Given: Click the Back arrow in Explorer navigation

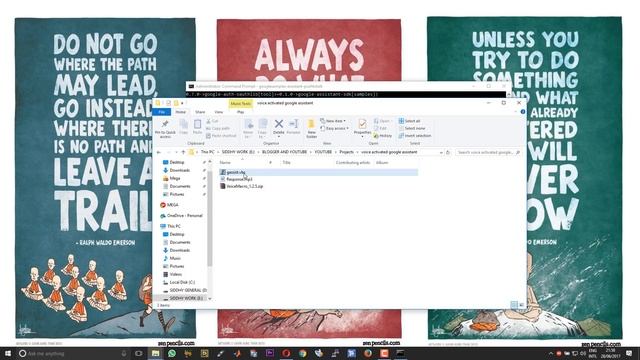Looking at the screenshot, I should pos(159,152).
